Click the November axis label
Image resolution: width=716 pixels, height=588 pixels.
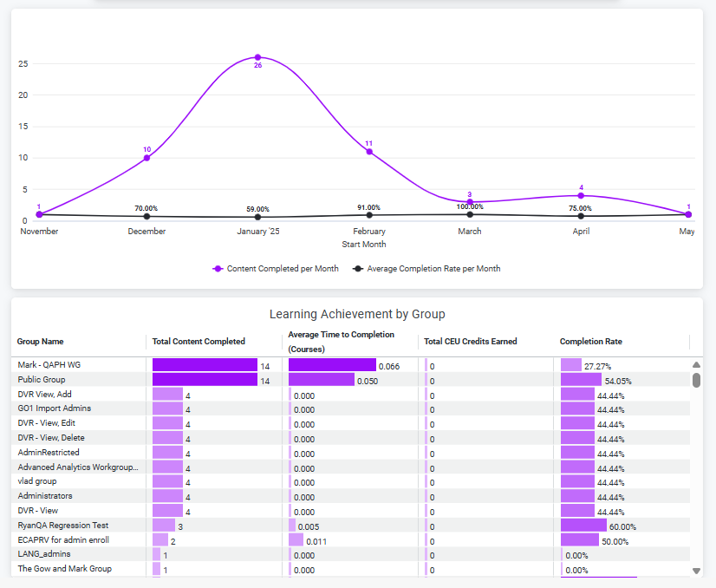[x=39, y=232]
